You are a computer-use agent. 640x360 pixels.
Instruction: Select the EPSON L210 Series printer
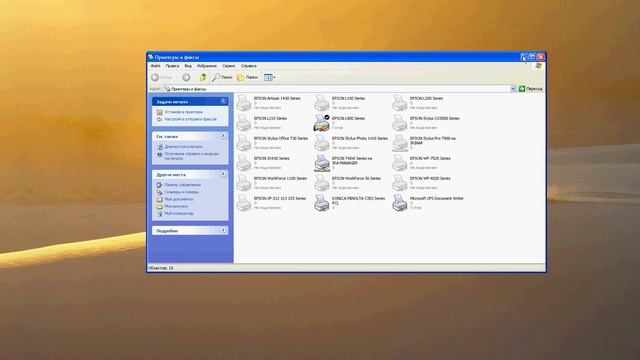tap(262, 123)
